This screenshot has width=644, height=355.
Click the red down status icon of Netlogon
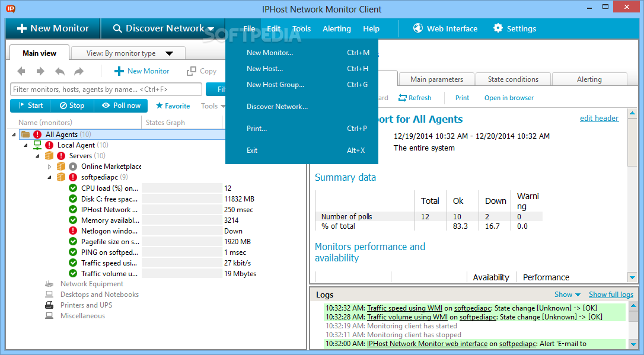(73, 231)
